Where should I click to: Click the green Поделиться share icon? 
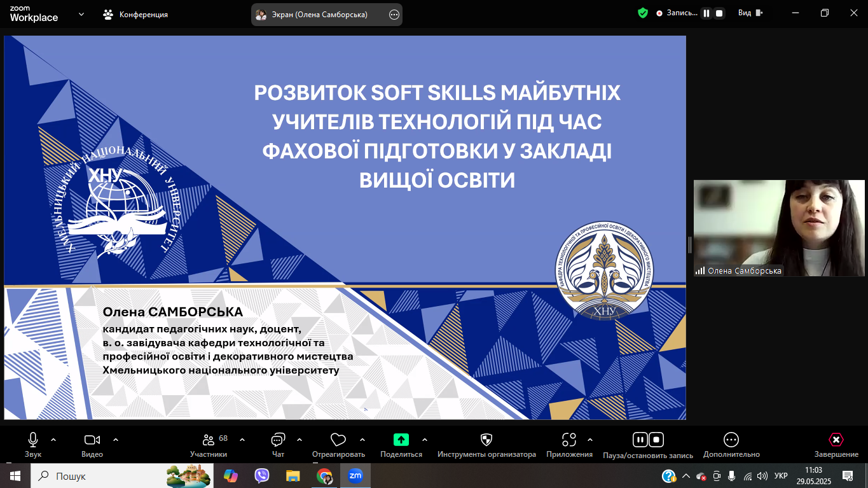pos(400,439)
